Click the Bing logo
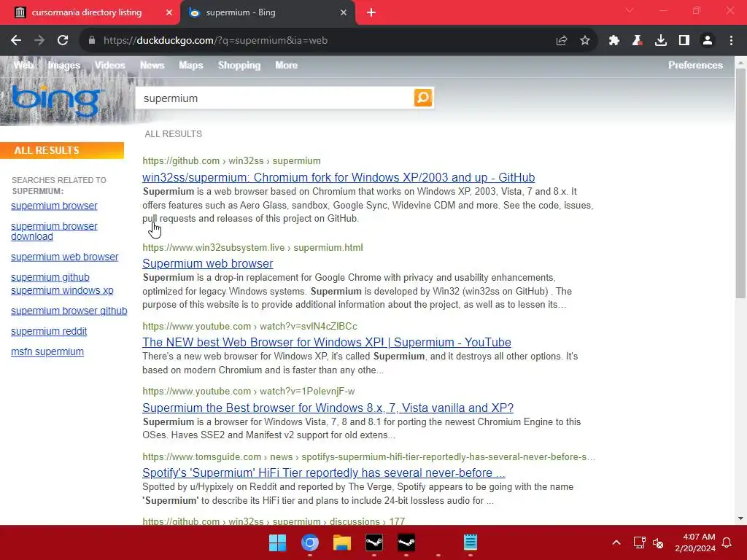 pos(57,101)
